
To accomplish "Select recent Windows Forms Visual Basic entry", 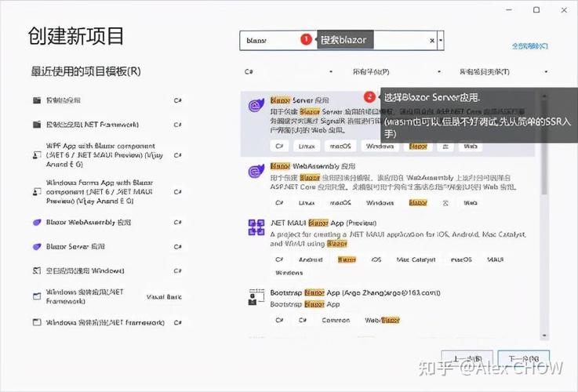I will point(107,296).
